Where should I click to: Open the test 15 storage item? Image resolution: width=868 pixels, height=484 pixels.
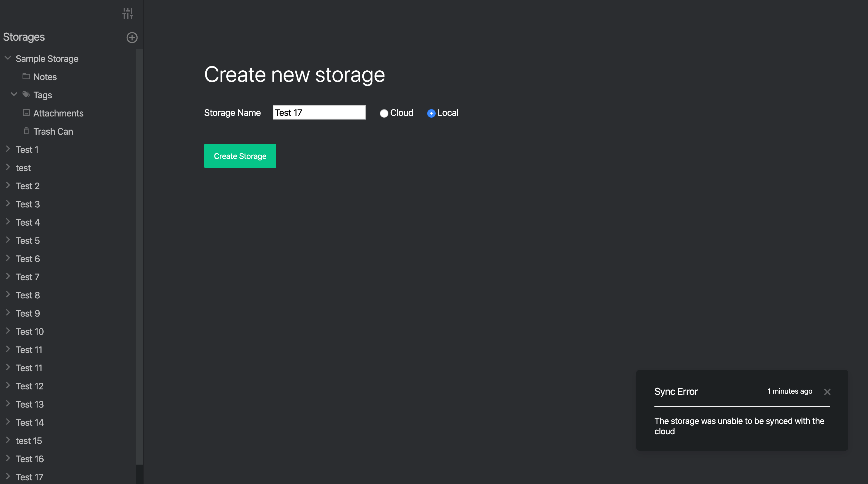29,441
